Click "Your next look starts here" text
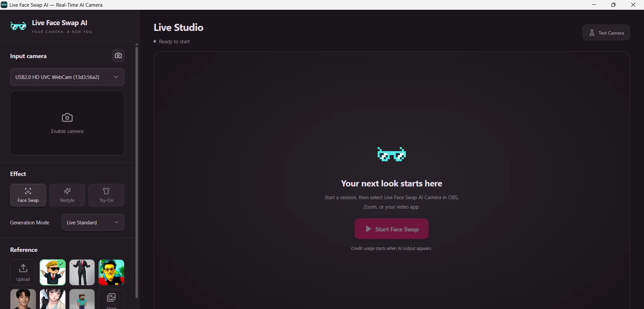 click(x=391, y=183)
